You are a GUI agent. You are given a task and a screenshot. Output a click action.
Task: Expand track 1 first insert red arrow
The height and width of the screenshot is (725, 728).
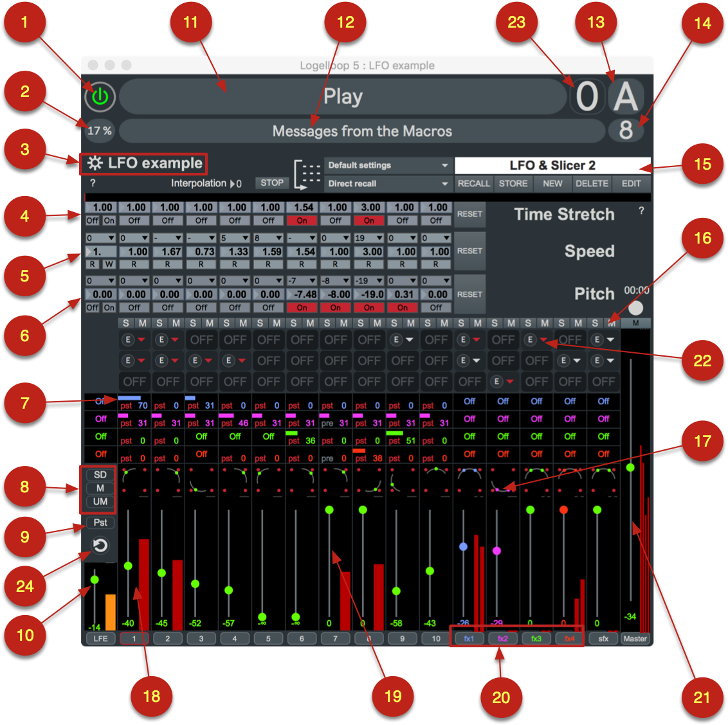coord(141,340)
